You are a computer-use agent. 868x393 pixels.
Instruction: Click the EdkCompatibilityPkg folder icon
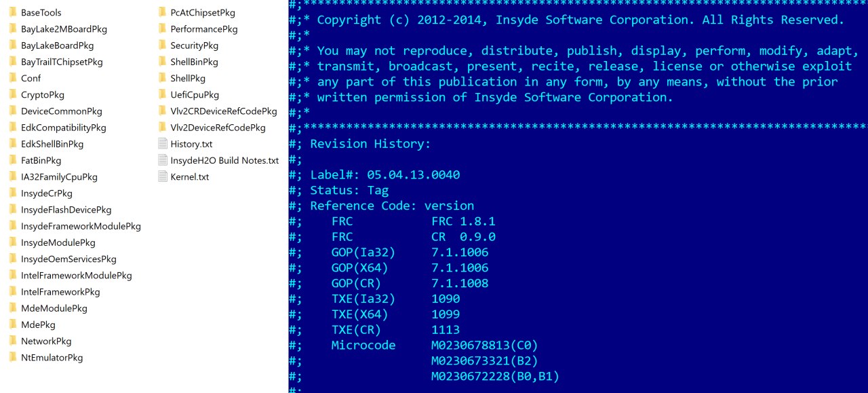click(12, 127)
